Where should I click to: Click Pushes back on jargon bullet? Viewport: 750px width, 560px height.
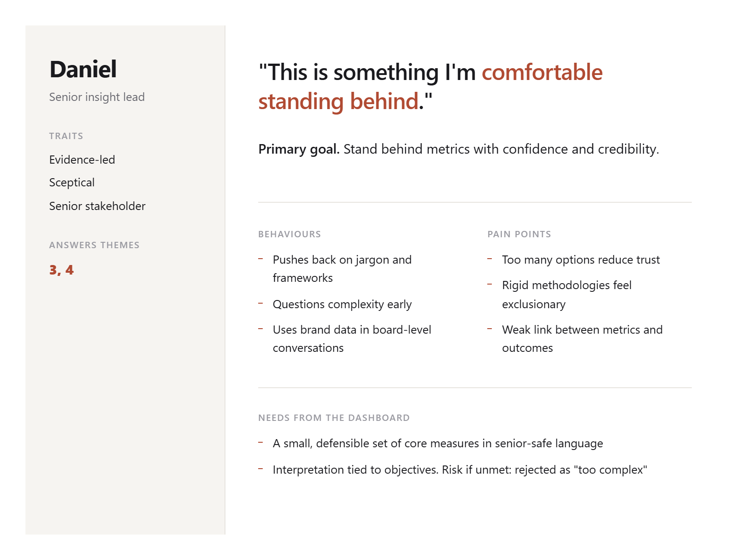[342, 269]
